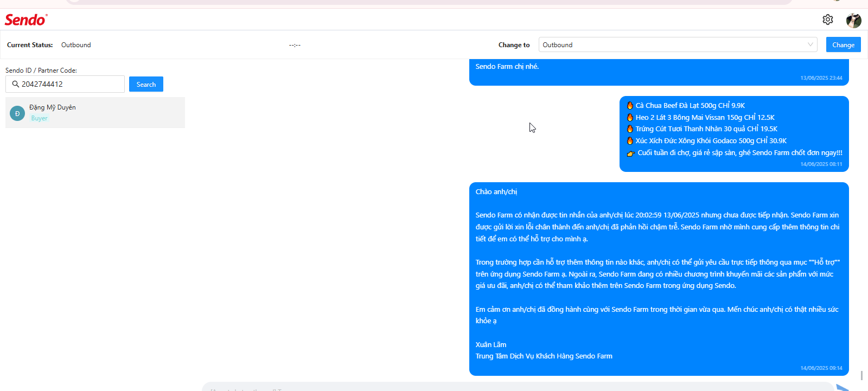Screen dimensions: 868x391
Task: Open the settings gear icon
Action: pyautogui.click(x=827, y=20)
